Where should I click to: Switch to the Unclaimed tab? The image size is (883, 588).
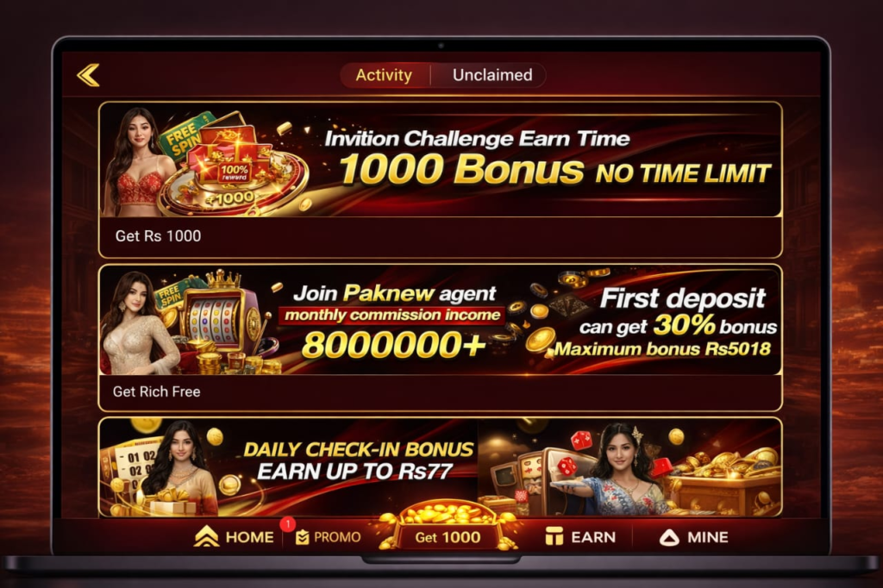492,75
